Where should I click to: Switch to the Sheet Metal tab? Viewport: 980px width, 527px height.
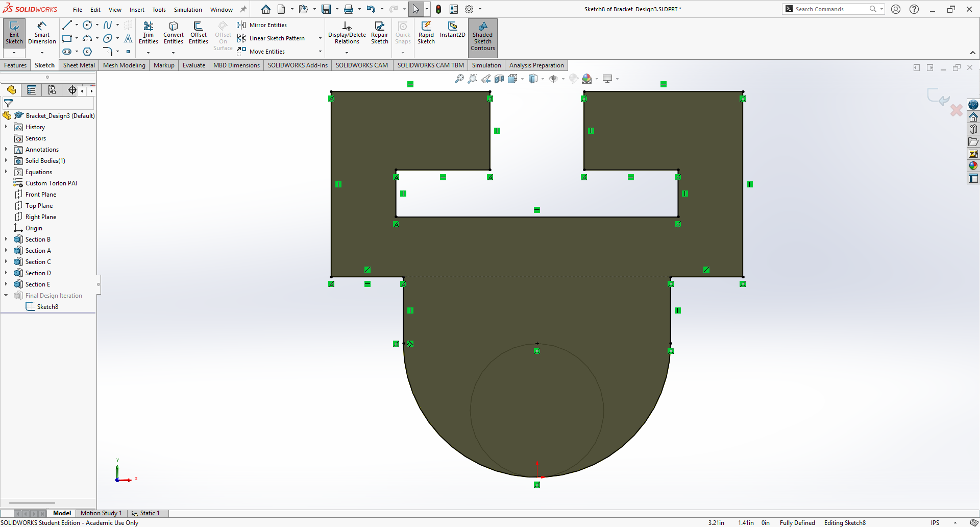pyautogui.click(x=79, y=65)
